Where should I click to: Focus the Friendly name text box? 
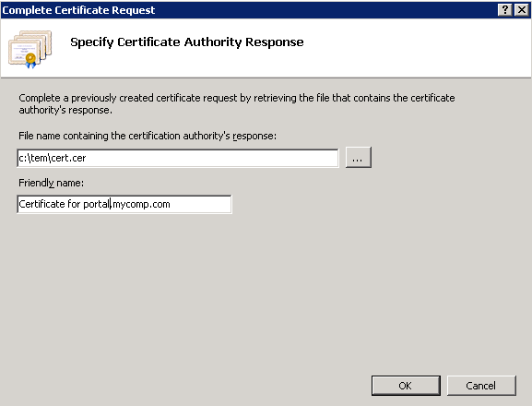tap(124, 204)
